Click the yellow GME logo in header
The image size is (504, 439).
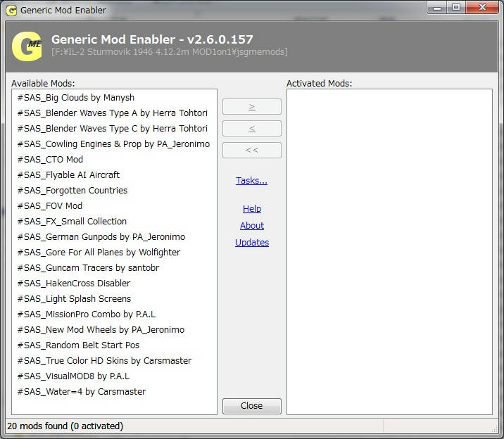pos(27,46)
